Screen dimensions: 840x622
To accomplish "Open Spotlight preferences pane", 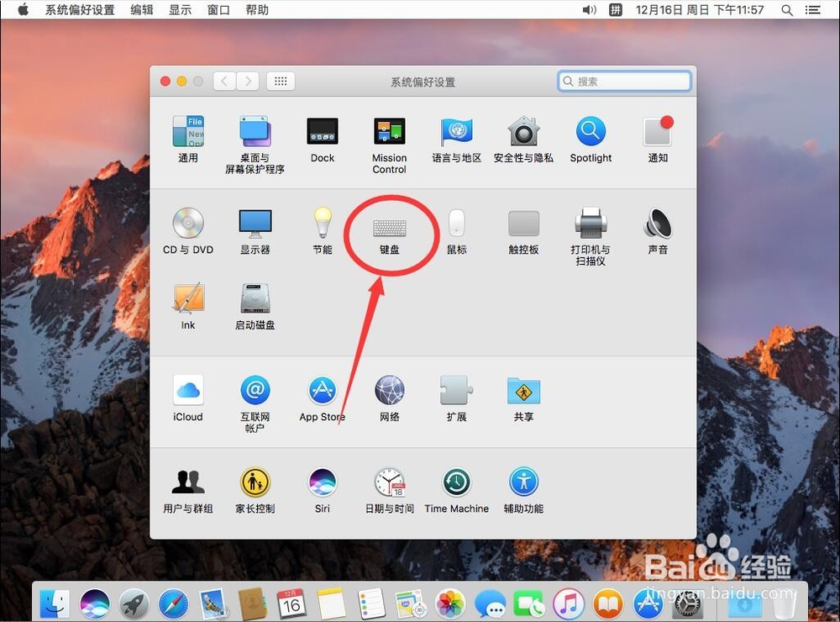I will coord(591,139).
